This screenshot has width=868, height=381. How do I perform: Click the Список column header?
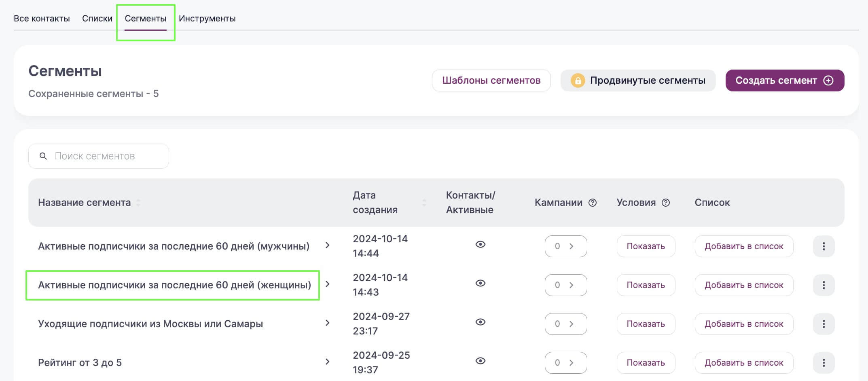[x=712, y=203]
